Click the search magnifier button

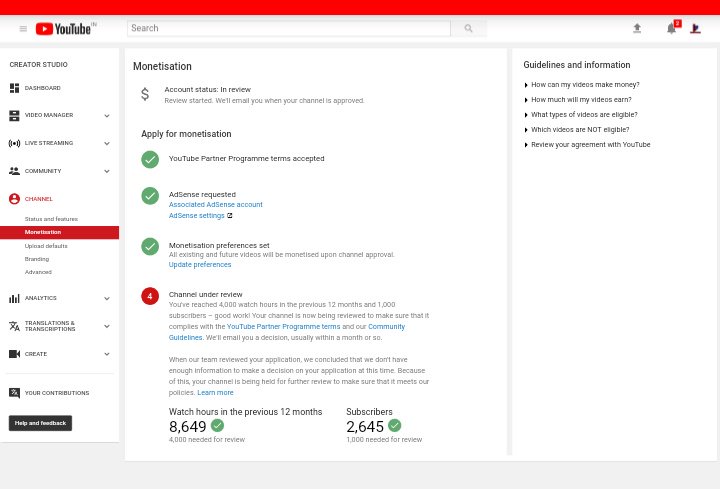[468, 28]
